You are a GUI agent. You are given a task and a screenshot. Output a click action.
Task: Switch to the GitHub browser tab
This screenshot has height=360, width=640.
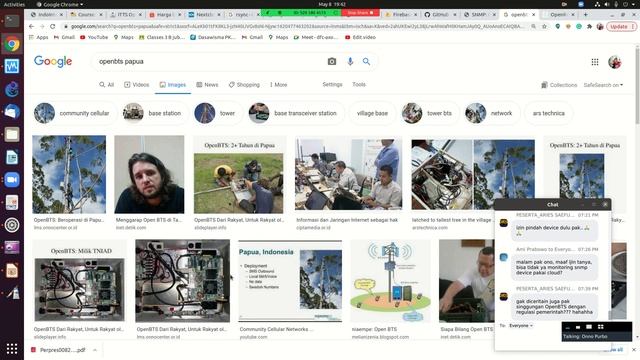pos(440,14)
